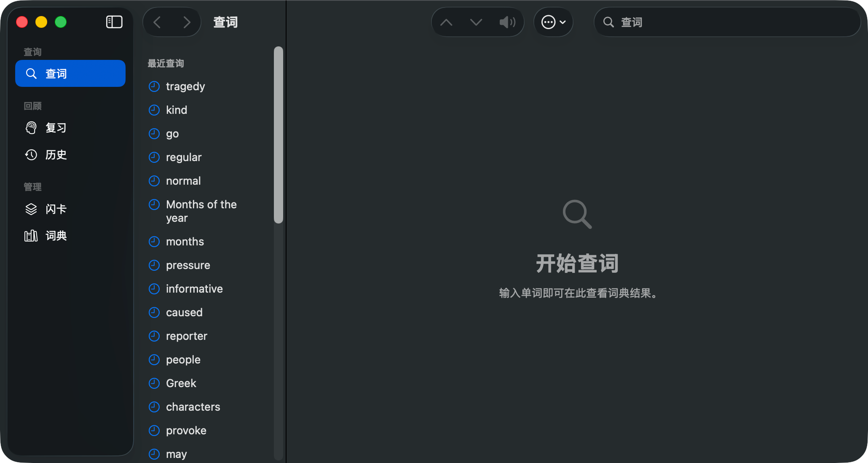Open the 历史 history panel
The height and width of the screenshot is (463, 868).
(56, 155)
